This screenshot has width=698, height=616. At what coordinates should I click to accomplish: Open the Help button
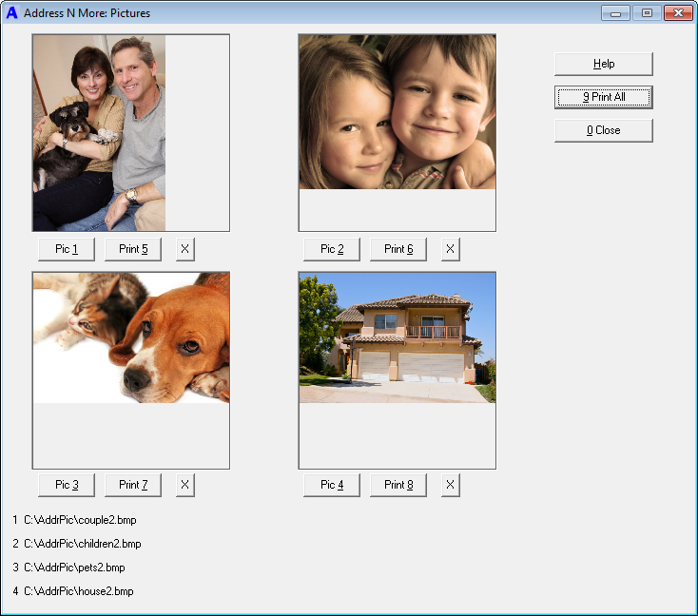(603, 64)
